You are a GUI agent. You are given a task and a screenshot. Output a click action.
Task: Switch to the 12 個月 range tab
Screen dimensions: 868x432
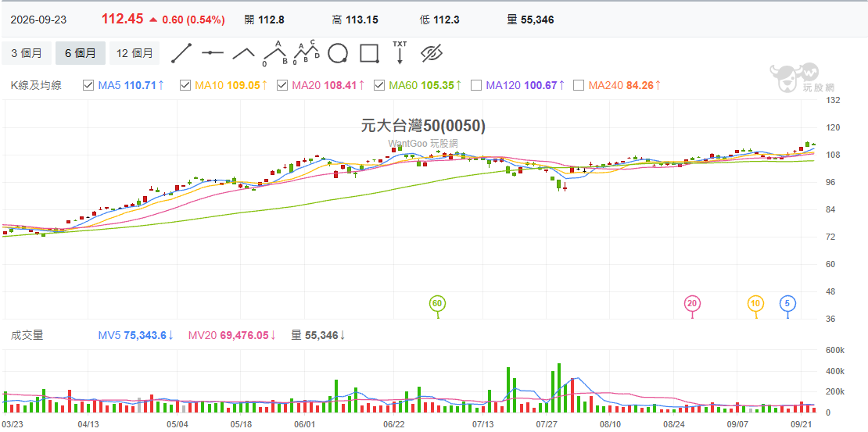pos(135,53)
